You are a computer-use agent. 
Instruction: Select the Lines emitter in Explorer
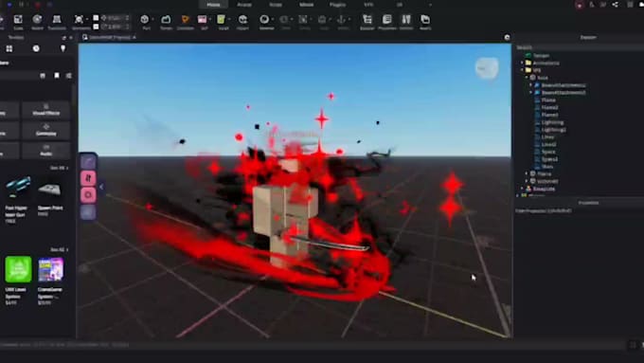pos(548,136)
